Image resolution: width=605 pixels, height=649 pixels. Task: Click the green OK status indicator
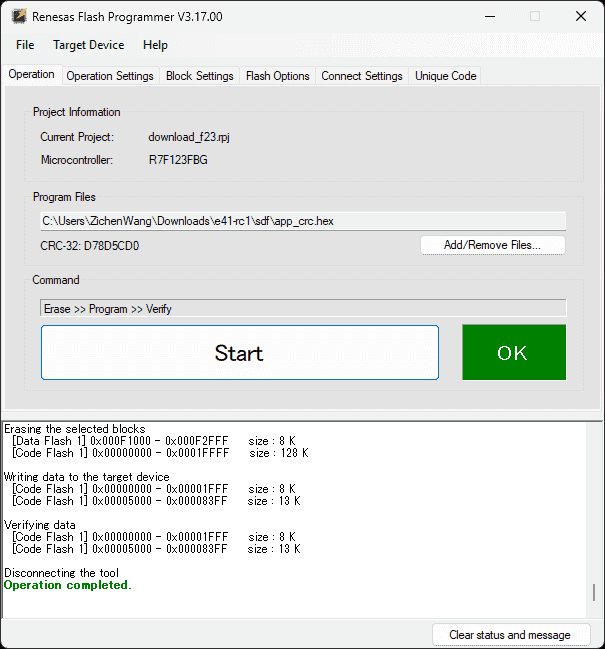click(513, 353)
